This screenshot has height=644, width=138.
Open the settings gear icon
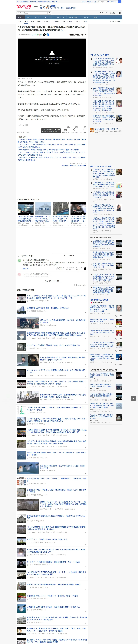pyautogui.click(x=120, y=13)
